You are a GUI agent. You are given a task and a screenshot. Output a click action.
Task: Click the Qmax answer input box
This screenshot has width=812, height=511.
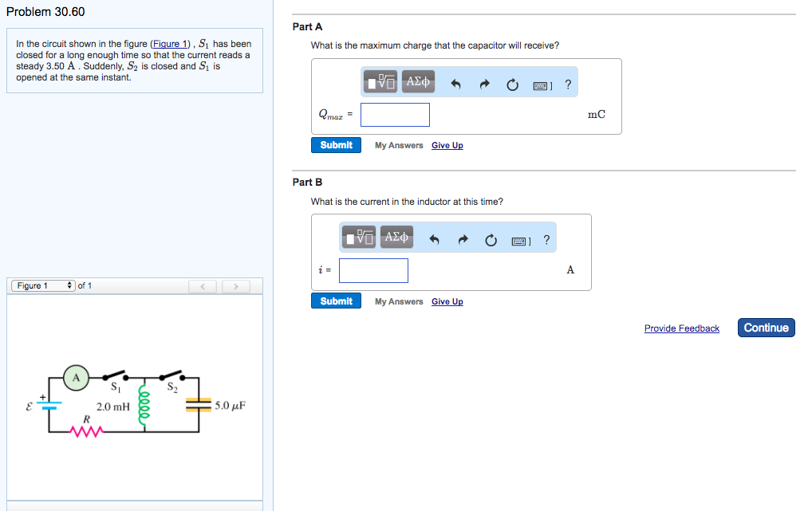(395, 115)
